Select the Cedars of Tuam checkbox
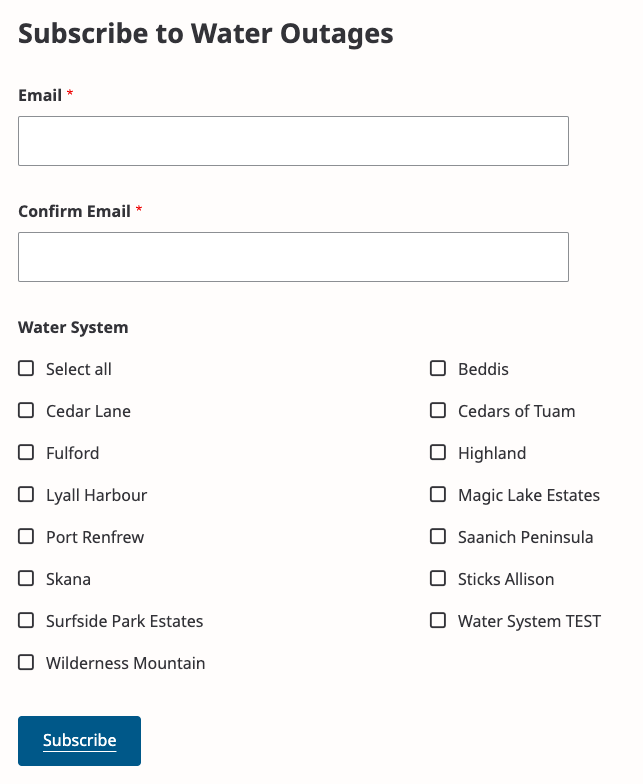The image size is (643, 784). (x=438, y=411)
